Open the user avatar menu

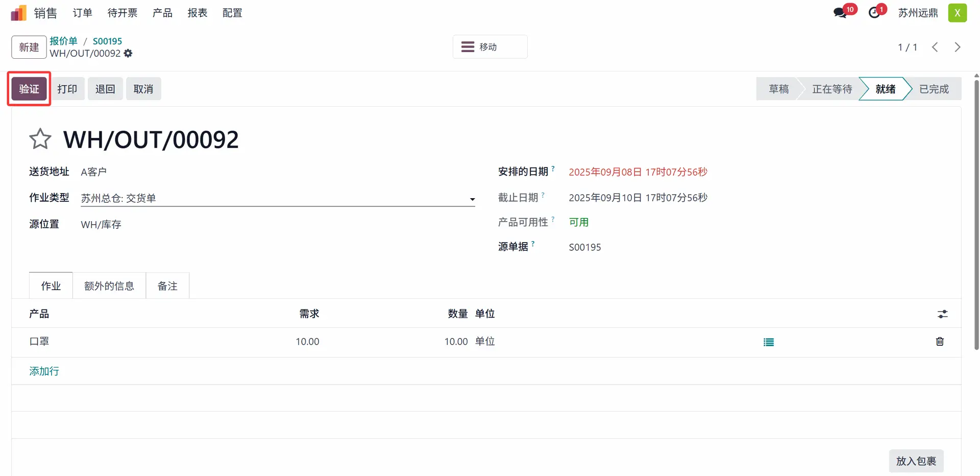(958, 13)
